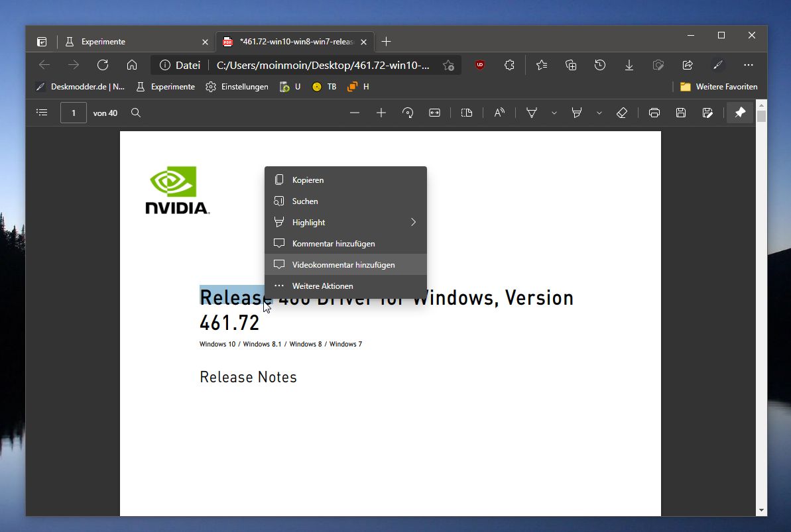Open the Deskmodder.de bookmark
Viewport: 791px width, 532px height.
[80, 87]
